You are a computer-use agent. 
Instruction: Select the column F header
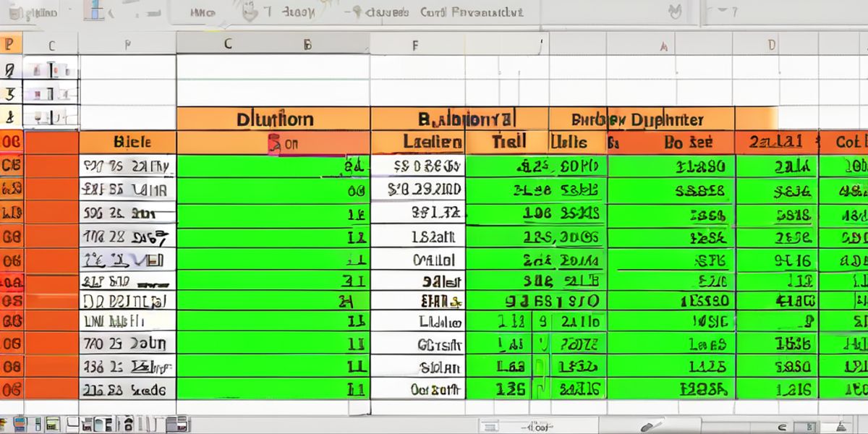(x=417, y=44)
